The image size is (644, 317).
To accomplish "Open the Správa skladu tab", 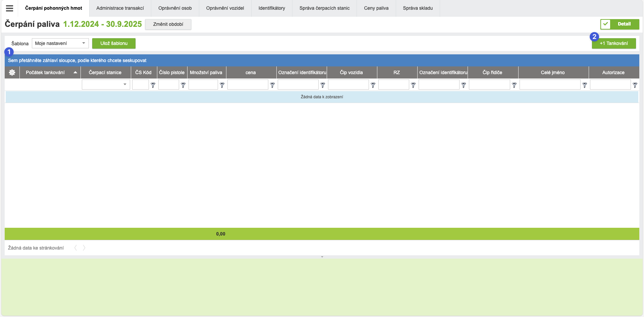I will (418, 8).
